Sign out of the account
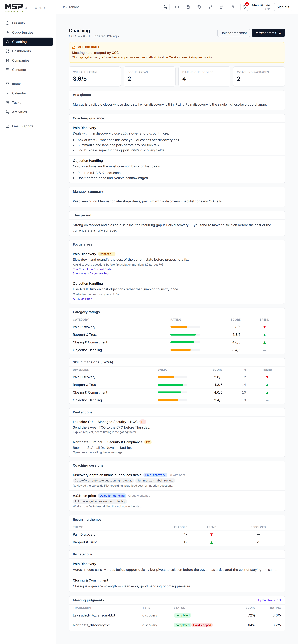 [283, 7]
